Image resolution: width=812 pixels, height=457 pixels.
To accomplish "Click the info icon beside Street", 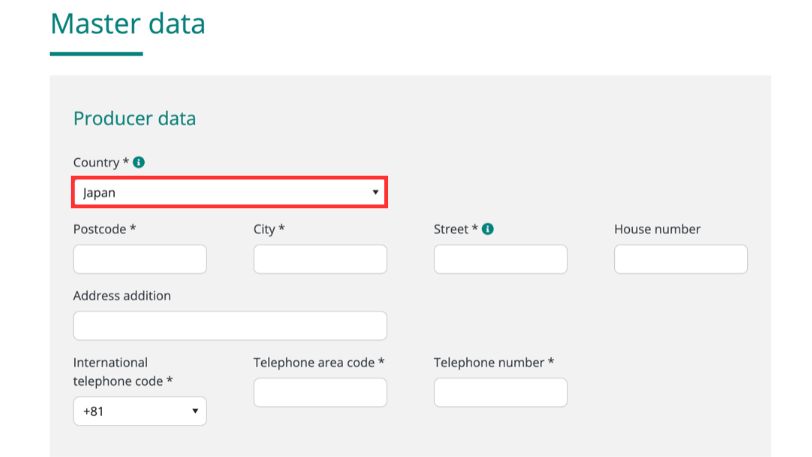I will (x=488, y=229).
